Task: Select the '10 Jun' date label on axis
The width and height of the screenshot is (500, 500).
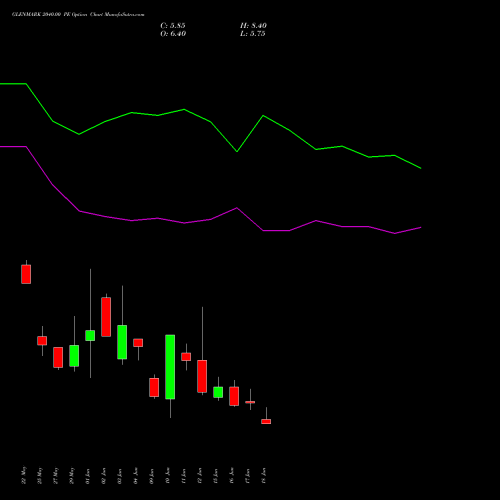Action: click(168, 476)
